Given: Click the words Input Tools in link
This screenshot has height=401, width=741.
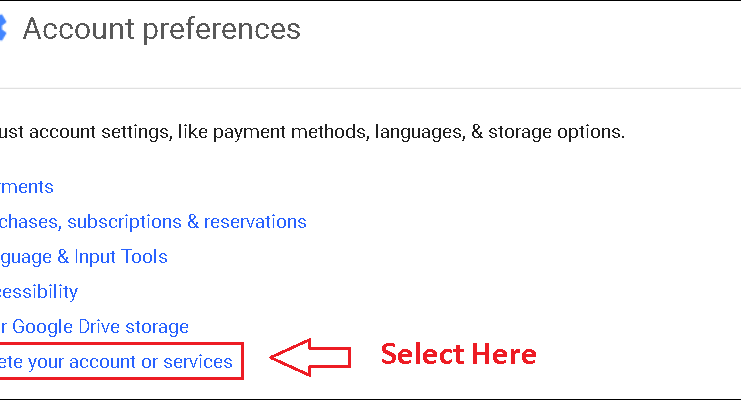Looking at the screenshot, I should click(121, 257).
